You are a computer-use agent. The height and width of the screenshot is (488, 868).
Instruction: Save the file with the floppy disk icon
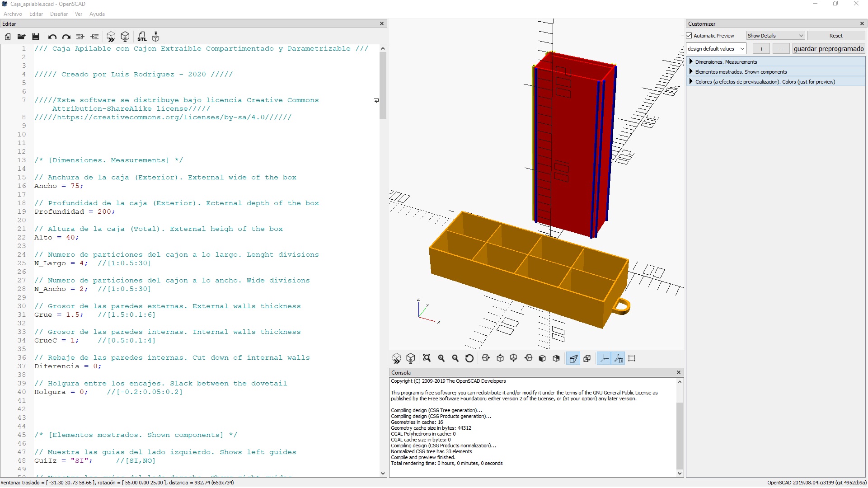pyautogui.click(x=36, y=37)
